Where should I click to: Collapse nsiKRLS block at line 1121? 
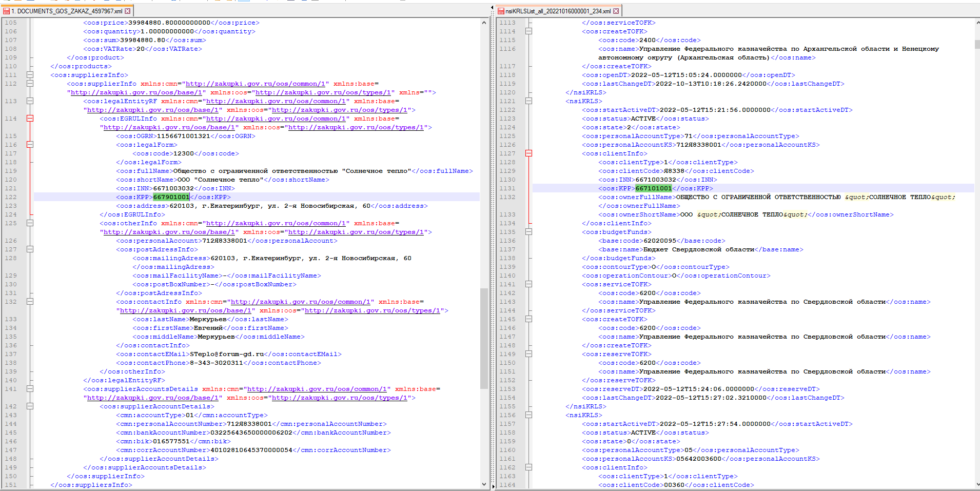[528, 101]
